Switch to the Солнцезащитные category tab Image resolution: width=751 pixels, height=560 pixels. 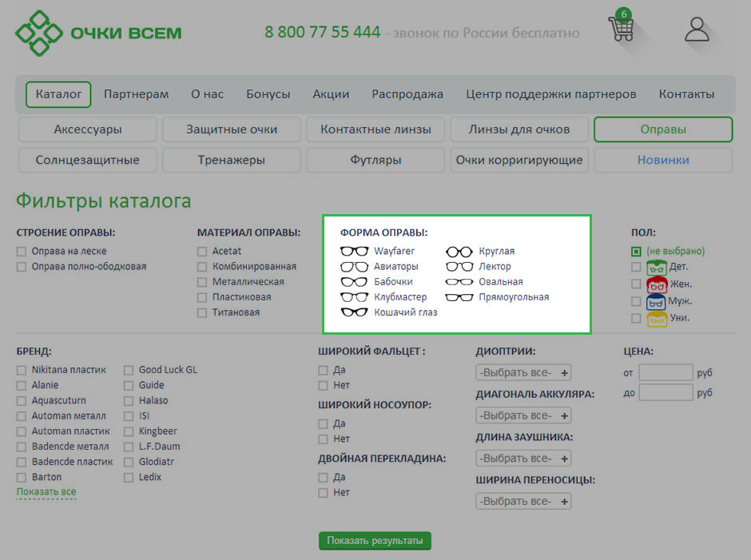[x=87, y=160]
